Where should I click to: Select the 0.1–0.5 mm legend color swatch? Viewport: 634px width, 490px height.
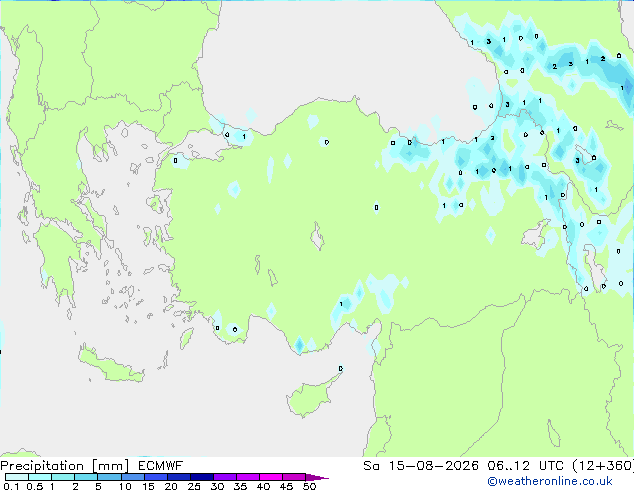click(17, 477)
